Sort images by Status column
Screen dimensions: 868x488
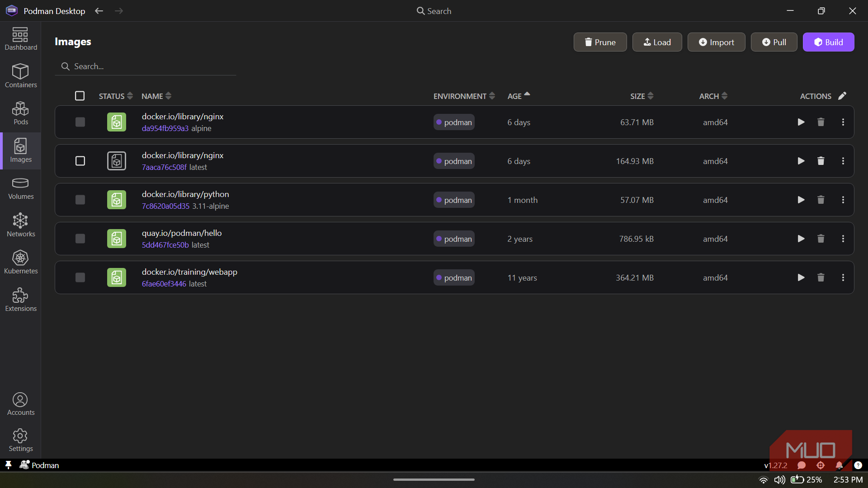click(116, 96)
